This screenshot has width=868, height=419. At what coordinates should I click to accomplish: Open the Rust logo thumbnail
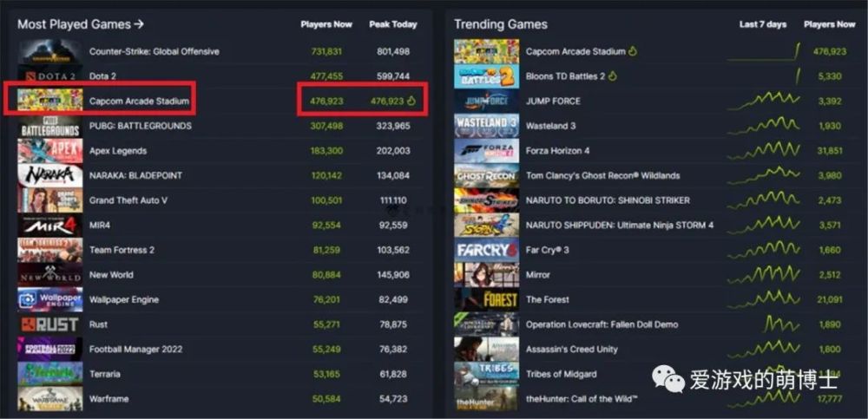pos(49,324)
